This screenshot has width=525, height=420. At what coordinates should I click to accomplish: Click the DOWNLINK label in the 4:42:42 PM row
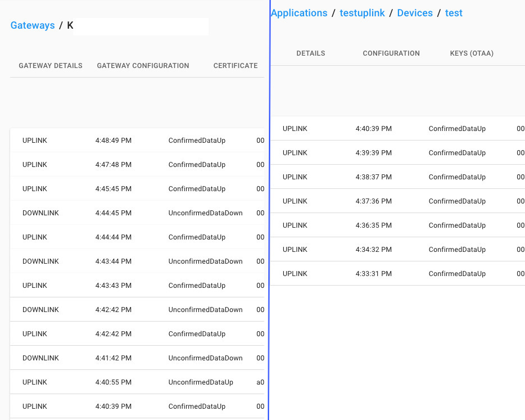[x=40, y=309]
